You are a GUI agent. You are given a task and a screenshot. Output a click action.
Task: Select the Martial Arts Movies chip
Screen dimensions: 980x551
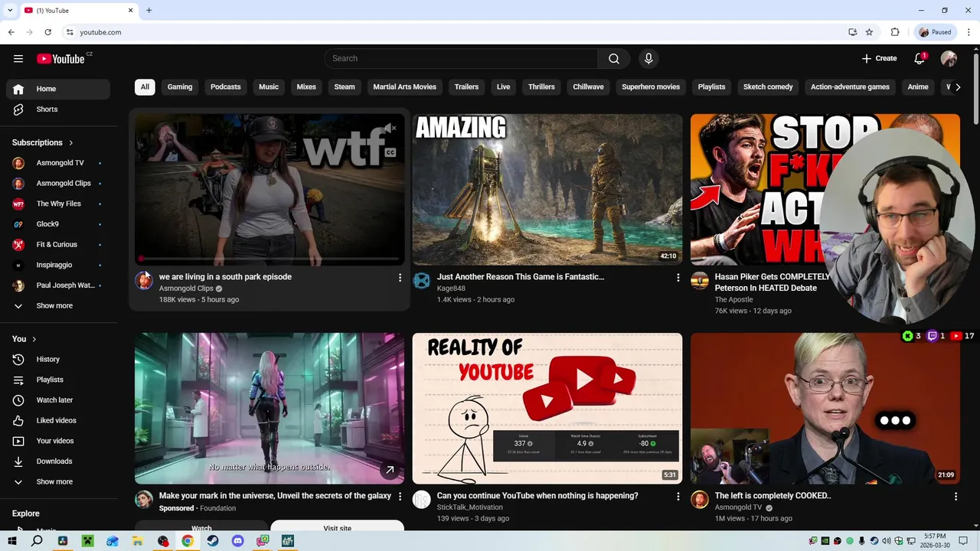[x=404, y=87]
